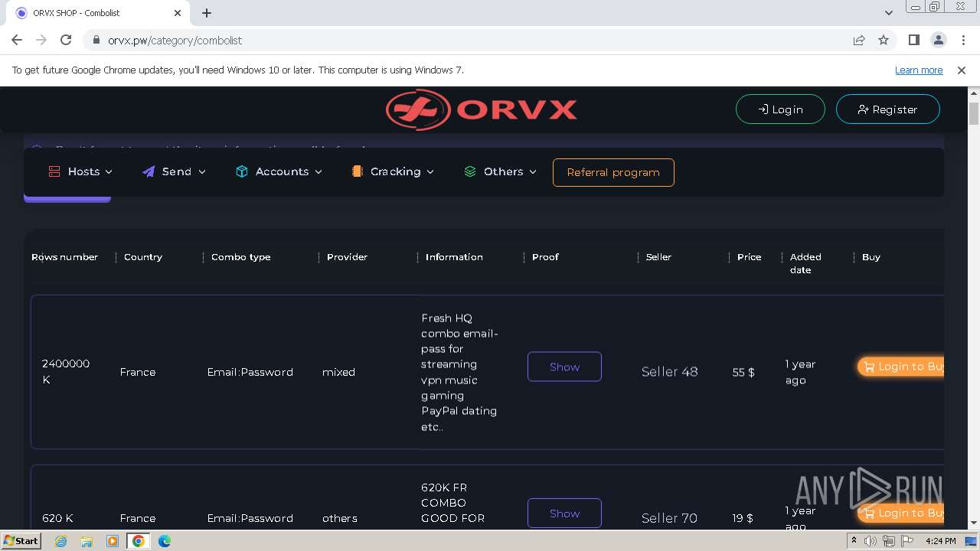Click the network tray icon
The width and height of the screenshot is (980, 551).
click(x=889, y=541)
